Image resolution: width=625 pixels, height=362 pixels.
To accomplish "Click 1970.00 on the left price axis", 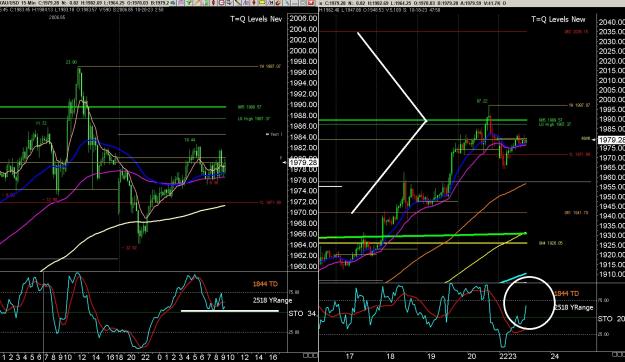I will coord(303,212).
